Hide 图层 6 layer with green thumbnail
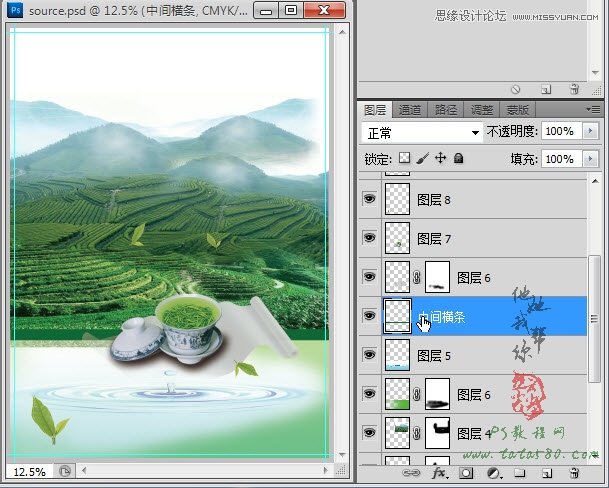Screen dimensions: 609x488 (369, 393)
